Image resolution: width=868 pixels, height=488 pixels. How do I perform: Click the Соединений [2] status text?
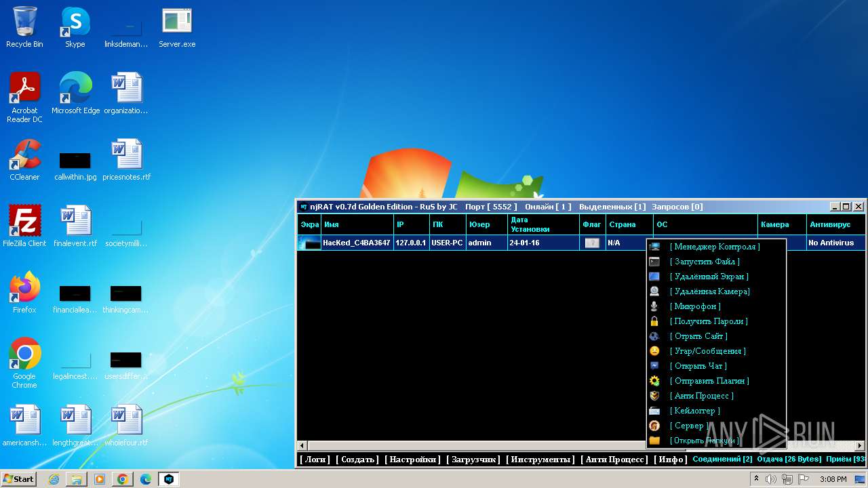point(722,460)
